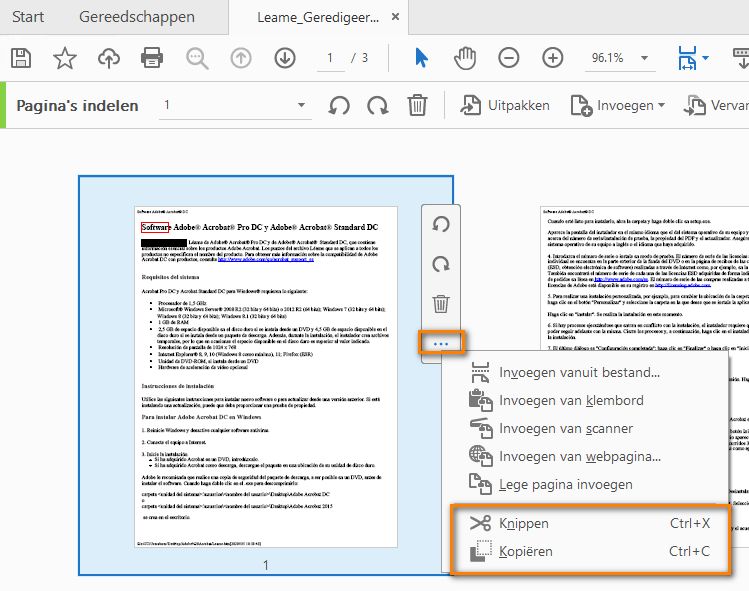
Task: Click the Uitpakken button
Action: pyautogui.click(x=505, y=105)
